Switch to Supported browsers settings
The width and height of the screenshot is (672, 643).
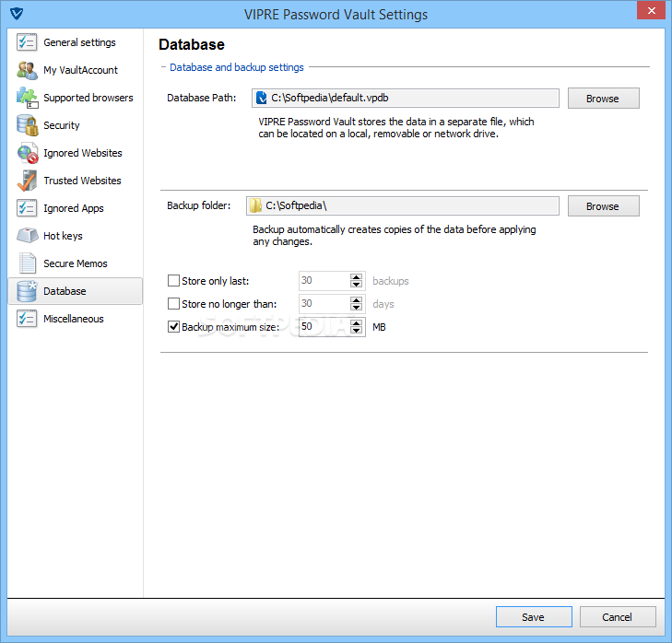click(75, 98)
